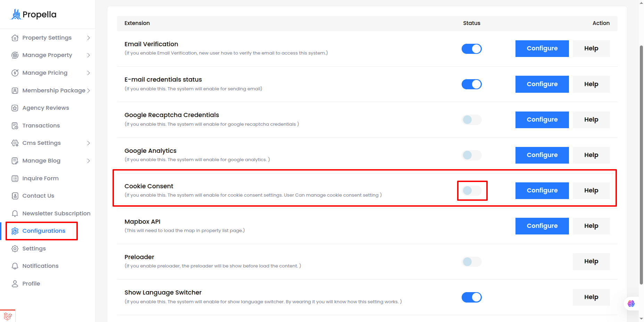Expand the Property Settings chevron
The image size is (644, 322).
(x=89, y=38)
